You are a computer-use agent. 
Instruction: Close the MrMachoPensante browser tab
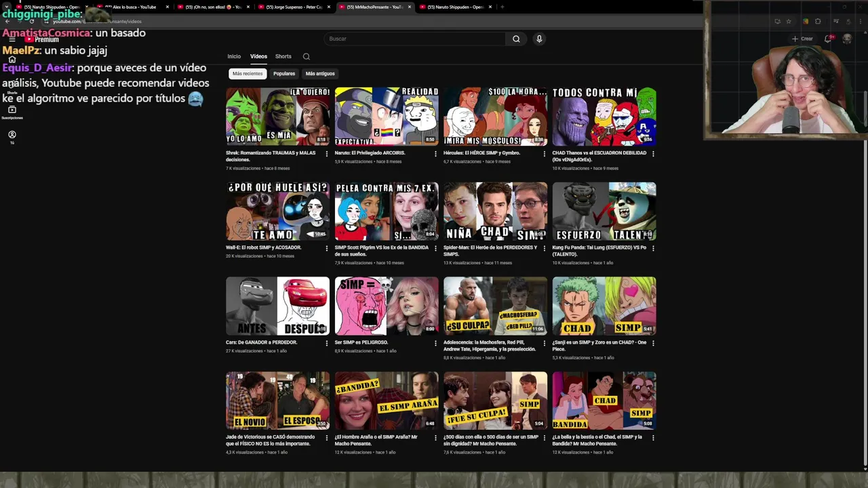point(410,7)
